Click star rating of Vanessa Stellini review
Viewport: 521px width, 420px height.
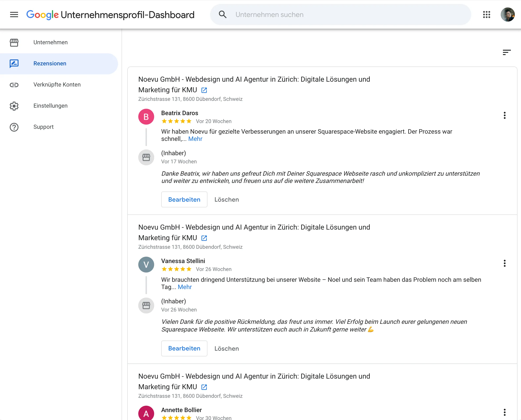tap(176, 269)
